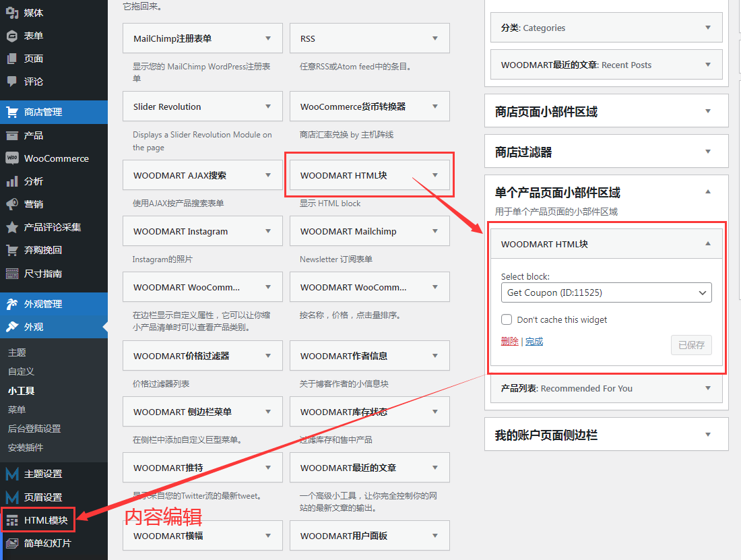741x560 pixels.
Task: Click the 分析 bar chart icon
Action: coord(12,181)
